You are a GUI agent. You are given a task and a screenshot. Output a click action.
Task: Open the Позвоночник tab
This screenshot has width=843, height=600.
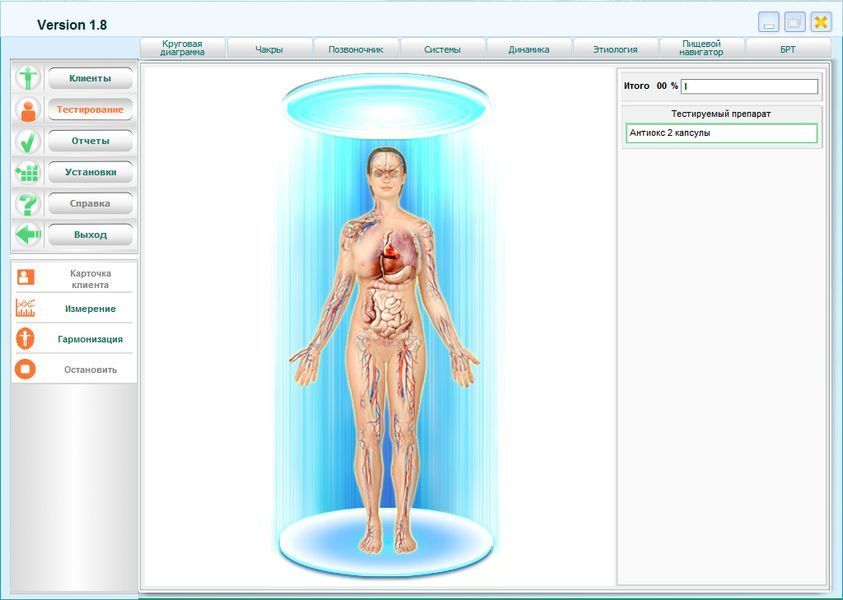356,49
